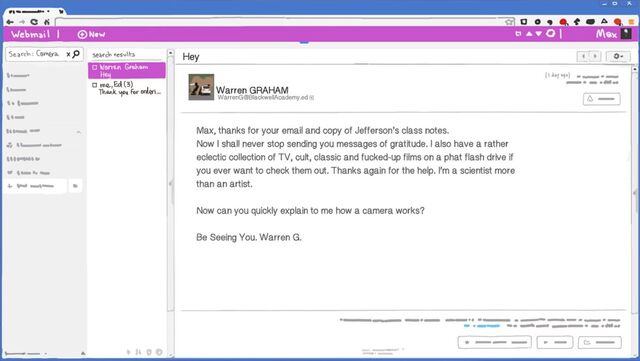Bookmark the page with the star icon
This screenshot has height=361, width=640.
[509, 22]
